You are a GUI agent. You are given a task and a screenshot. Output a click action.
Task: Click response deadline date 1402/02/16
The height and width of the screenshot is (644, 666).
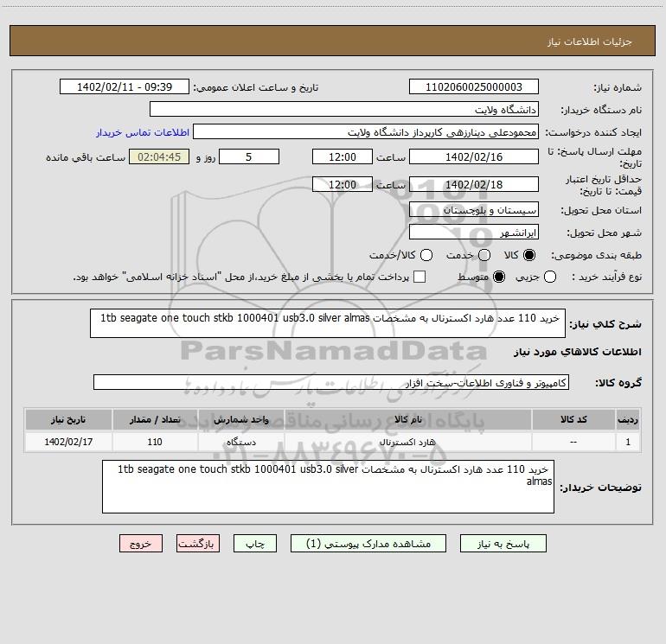pyautogui.click(x=474, y=157)
